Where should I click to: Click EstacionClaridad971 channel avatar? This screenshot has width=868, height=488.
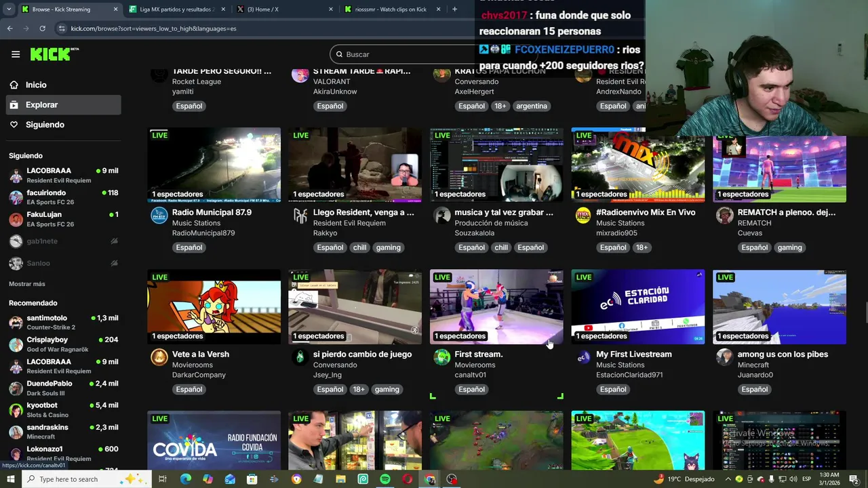click(x=583, y=357)
